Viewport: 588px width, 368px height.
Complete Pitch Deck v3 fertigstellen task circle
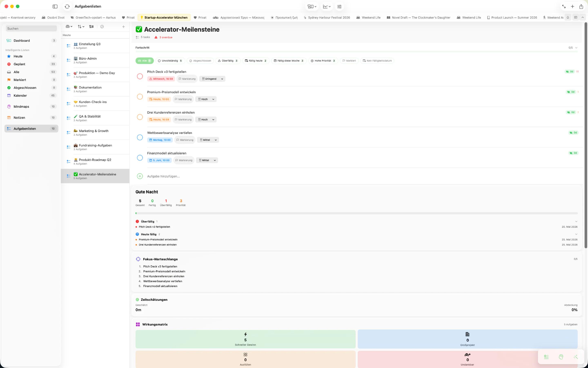(140, 76)
